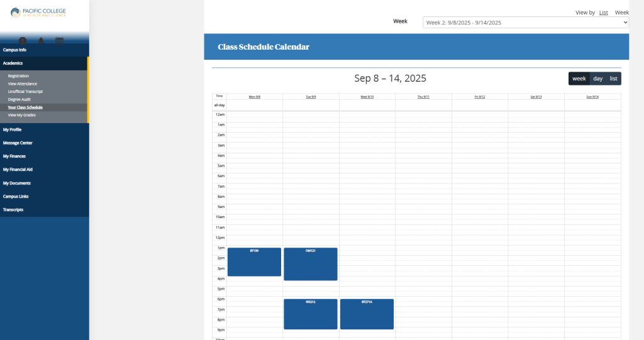644x340 pixels.
Task: Open My Documents in the sidebar
Action: [x=17, y=183]
